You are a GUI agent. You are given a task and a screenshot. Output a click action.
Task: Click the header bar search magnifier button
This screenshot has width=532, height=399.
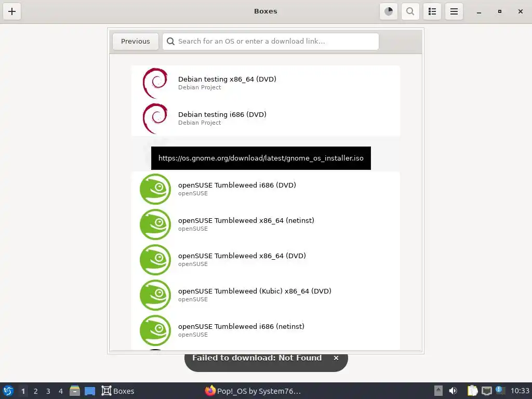click(410, 11)
